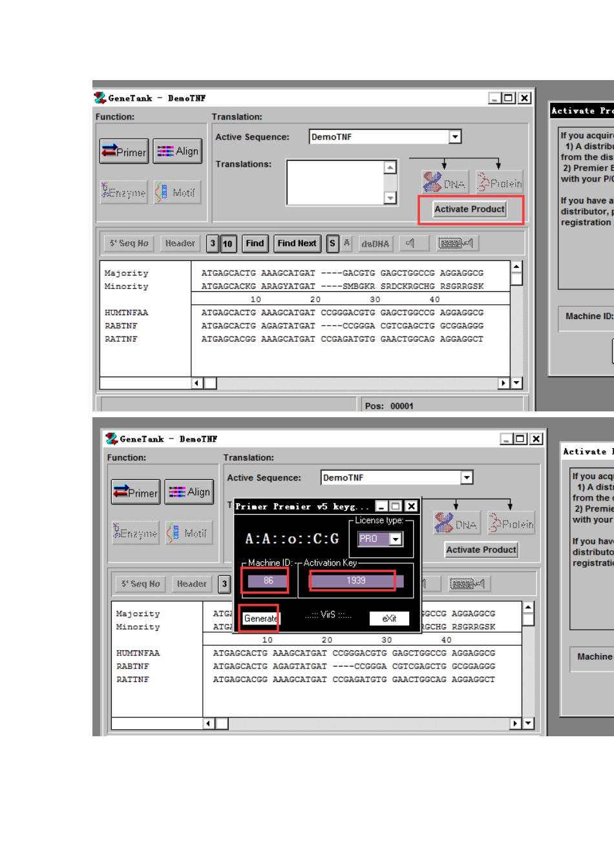Expand the Active Sequence dropdown in the upper window
The width and height of the screenshot is (614, 868).
[455, 137]
